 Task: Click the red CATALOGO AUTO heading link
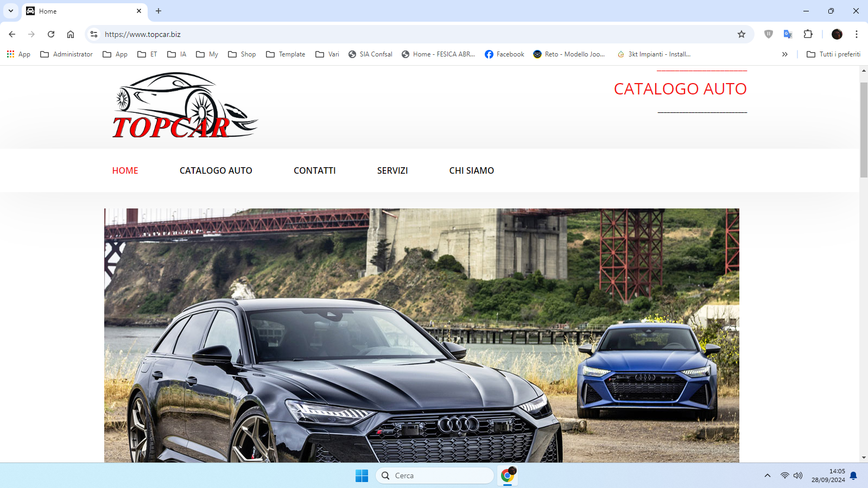pyautogui.click(x=680, y=89)
